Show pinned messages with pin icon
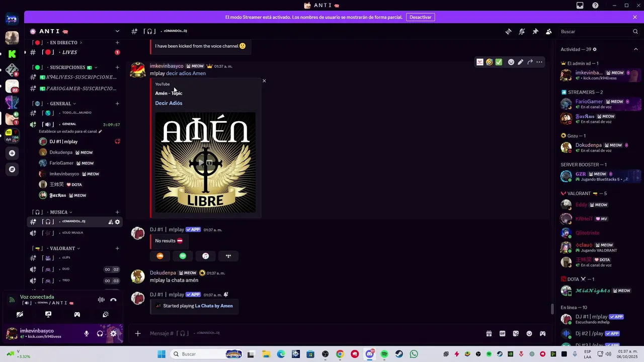 click(x=535, y=31)
